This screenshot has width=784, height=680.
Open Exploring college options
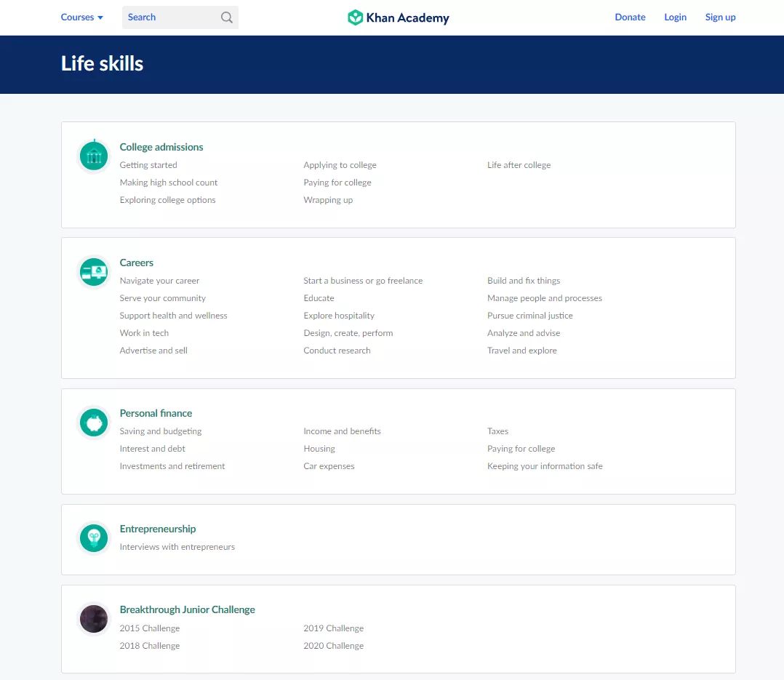[167, 200]
